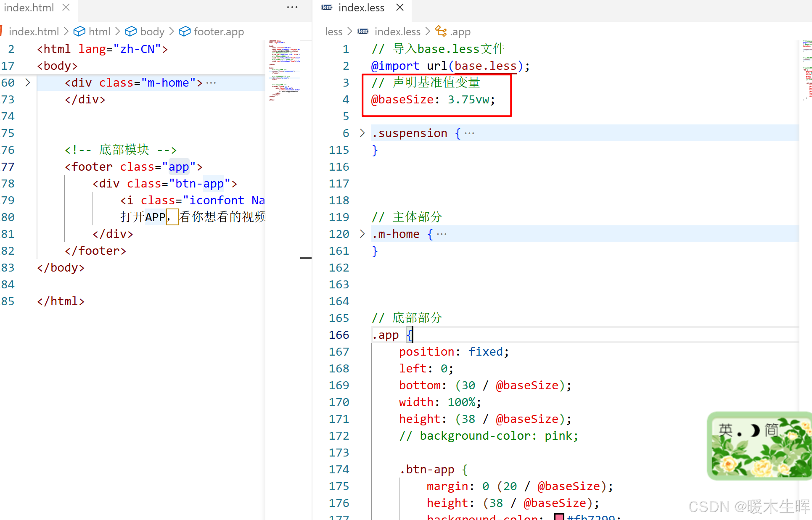812x520 pixels.
Task: Click the left editor scrollbar marker
Action: pos(306,258)
